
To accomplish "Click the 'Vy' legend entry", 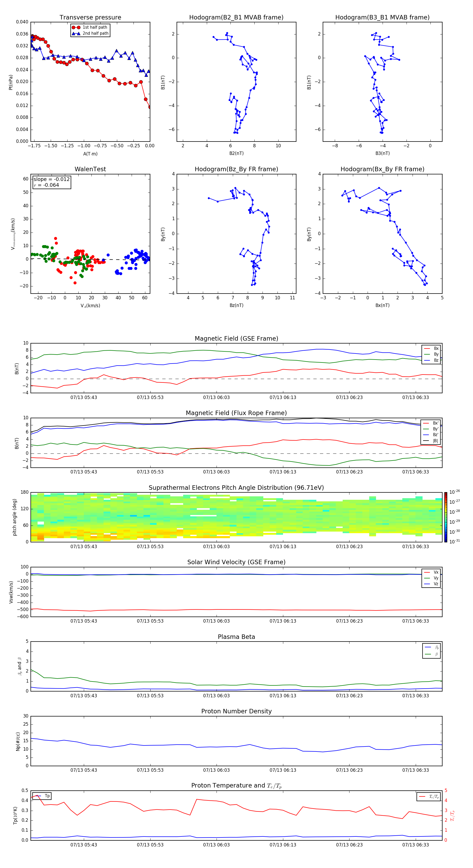I will pyautogui.click(x=431, y=578).
